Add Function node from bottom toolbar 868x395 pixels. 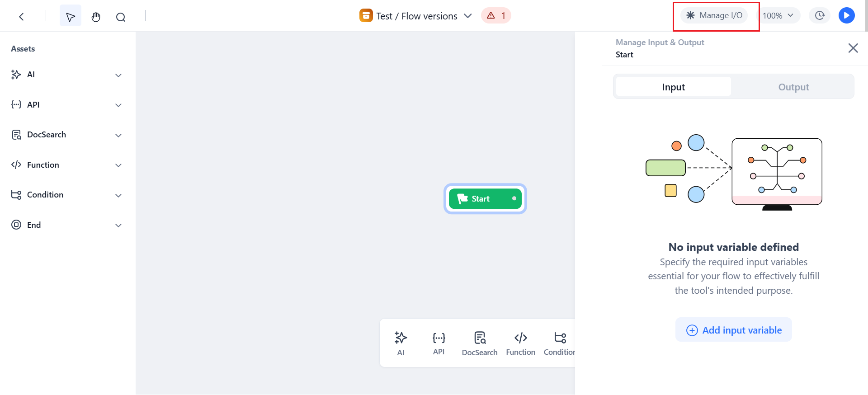pos(520,343)
